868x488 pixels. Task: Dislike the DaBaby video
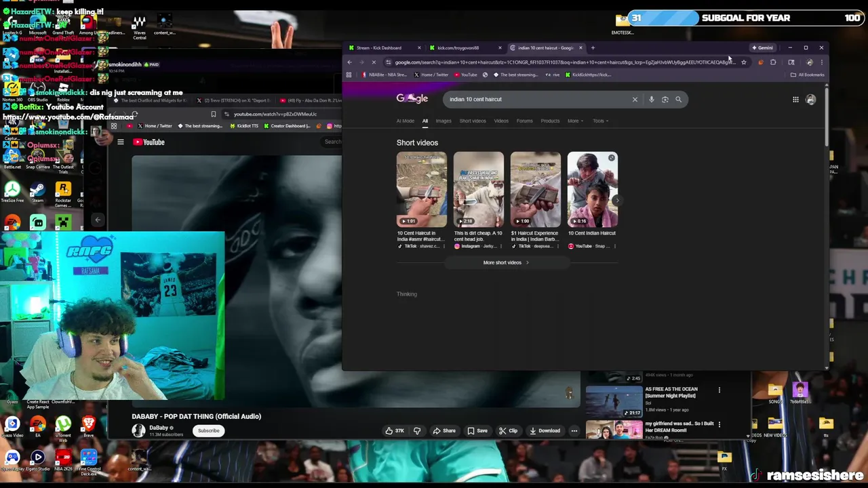[x=417, y=430]
